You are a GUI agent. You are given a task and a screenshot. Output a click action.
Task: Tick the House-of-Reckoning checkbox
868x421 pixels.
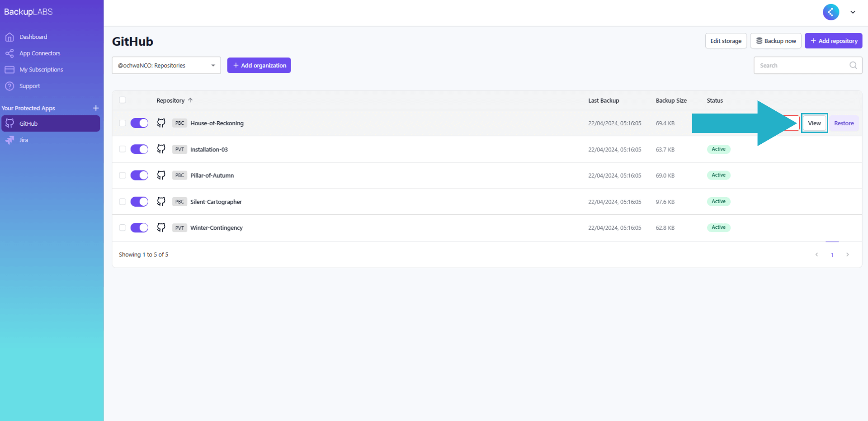click(x=122, y=123)
